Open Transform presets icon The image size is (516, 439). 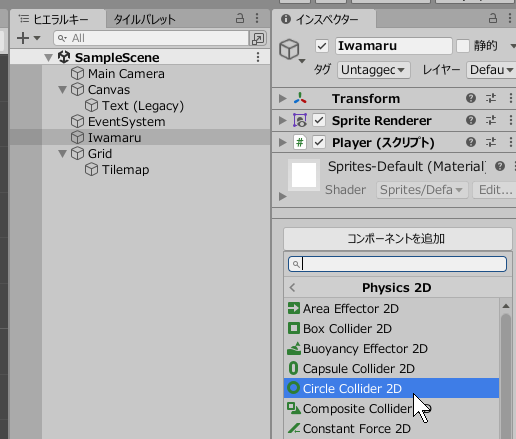click(491, 98)
